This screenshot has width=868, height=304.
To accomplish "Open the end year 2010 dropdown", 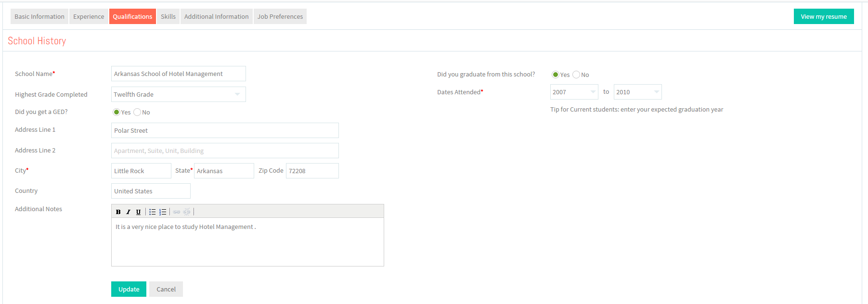I will tap(637, 92).
